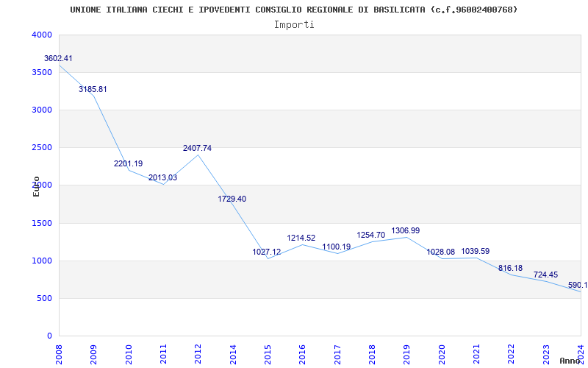Click the chart title mentioning BASILICATA
This screenshot has height=368, width=588.
point(293,10)
